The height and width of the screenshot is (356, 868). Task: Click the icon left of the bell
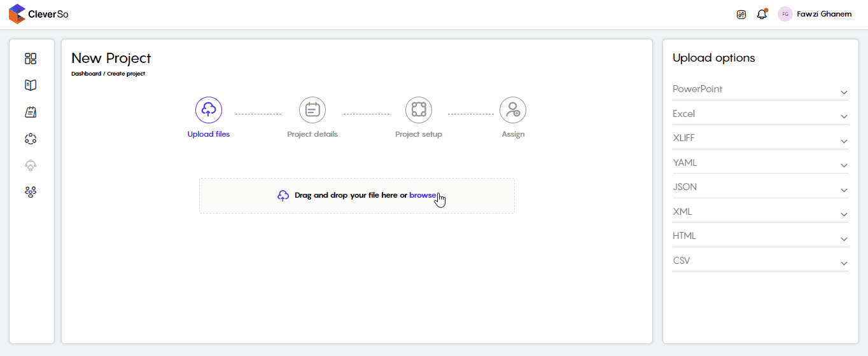pos(741,15)
